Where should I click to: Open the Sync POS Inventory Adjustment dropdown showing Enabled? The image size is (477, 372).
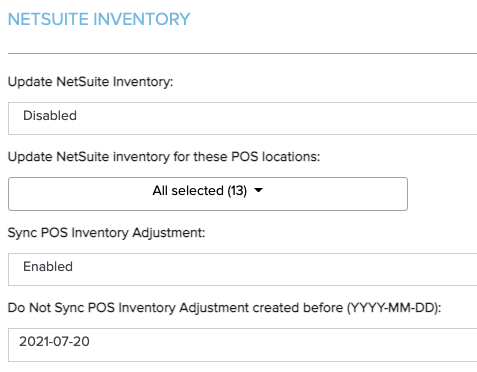[242, 269]
